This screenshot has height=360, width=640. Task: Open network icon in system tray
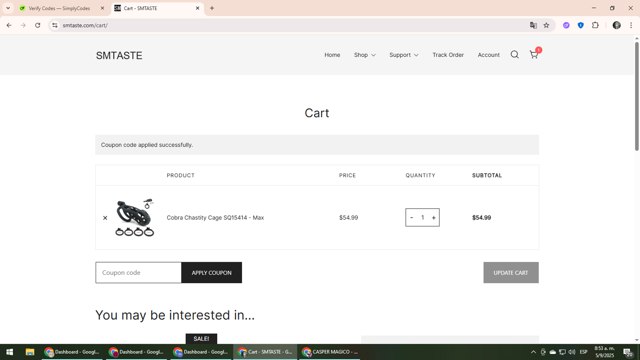click(562, 352)
